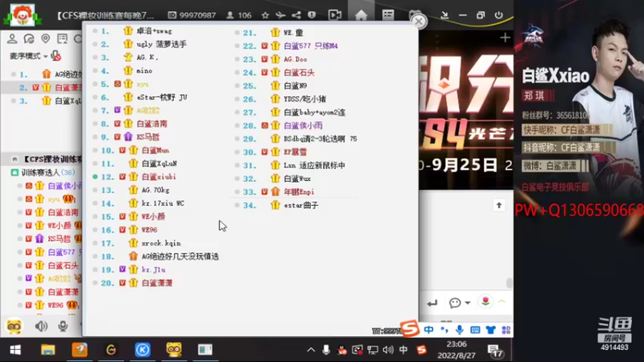Close the numbered queue popup list
The width and height of the screenshot is (644, 362).
pos(419,21)
